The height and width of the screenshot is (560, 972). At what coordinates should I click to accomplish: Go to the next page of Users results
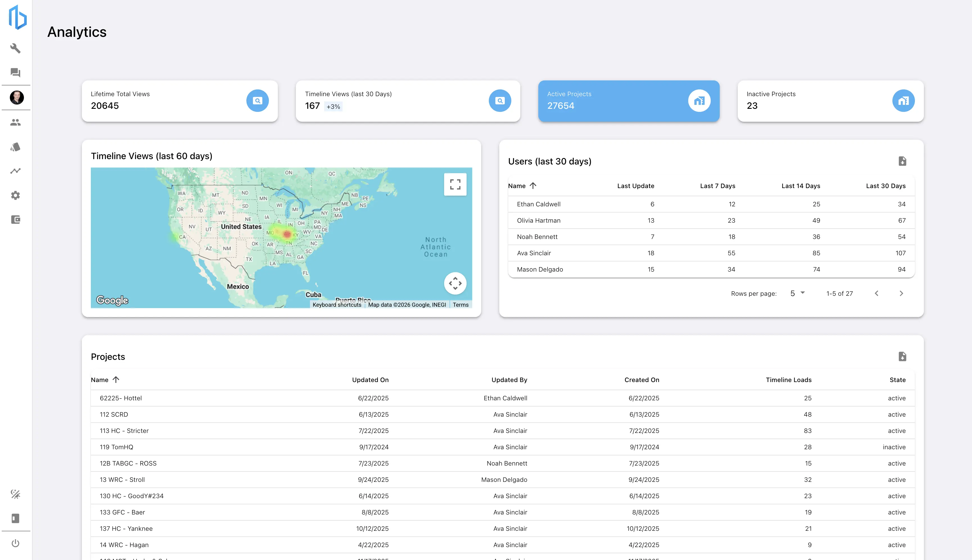click(x=902, y=293)
